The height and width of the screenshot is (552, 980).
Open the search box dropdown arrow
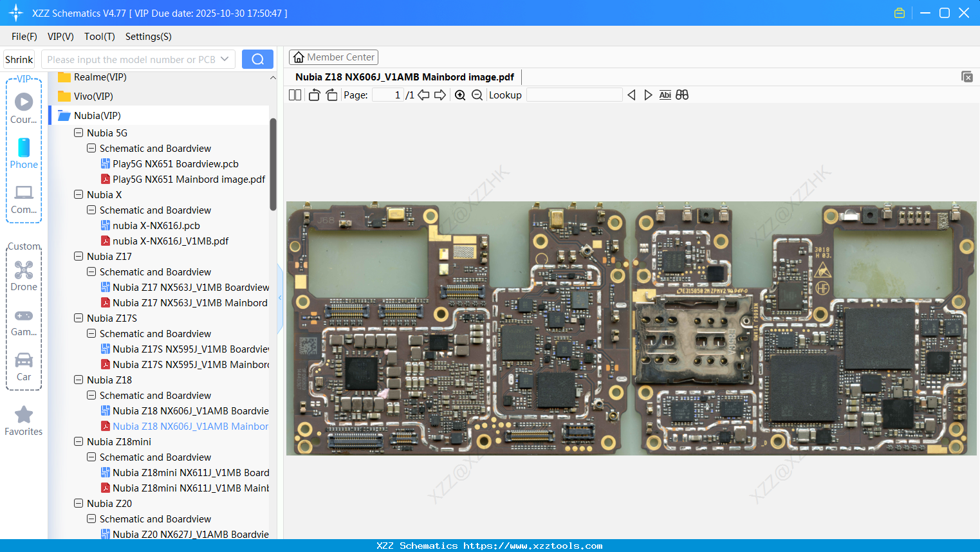coord(225,59)
